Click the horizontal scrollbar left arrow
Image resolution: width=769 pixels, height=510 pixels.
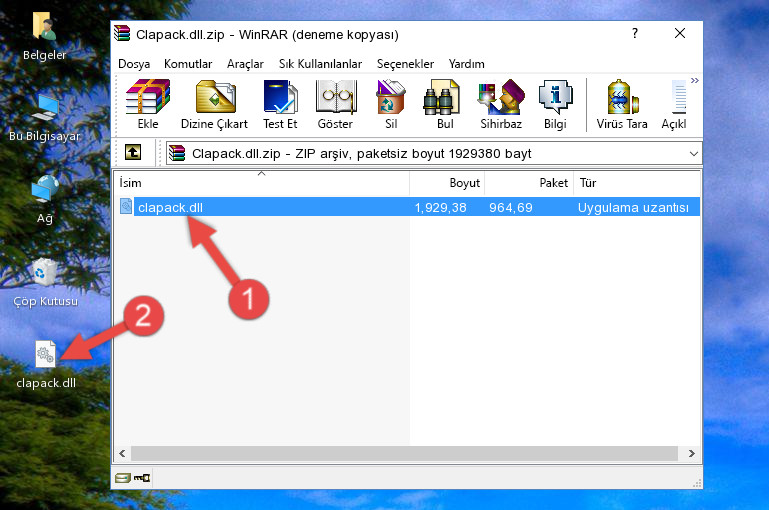[x=122, y=454]
